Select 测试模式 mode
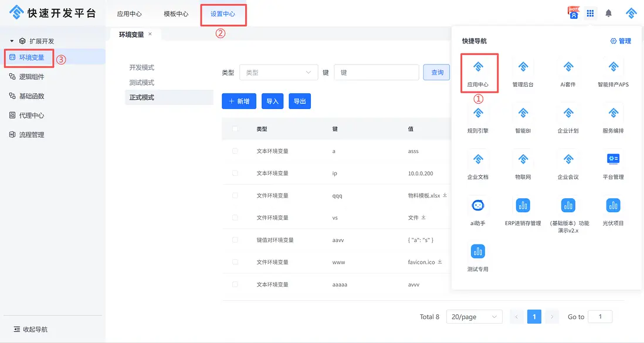The height and width of the screenshot is (343, 644). click(x=142, y=83)
